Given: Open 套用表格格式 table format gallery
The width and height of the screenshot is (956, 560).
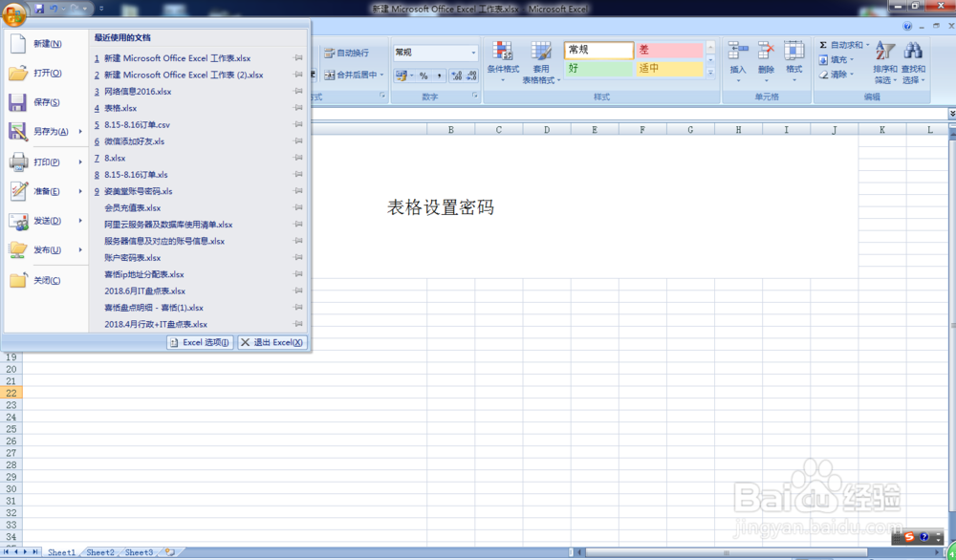Looking at the screenshot, I should pyautogui.click(x=541, y=62).
